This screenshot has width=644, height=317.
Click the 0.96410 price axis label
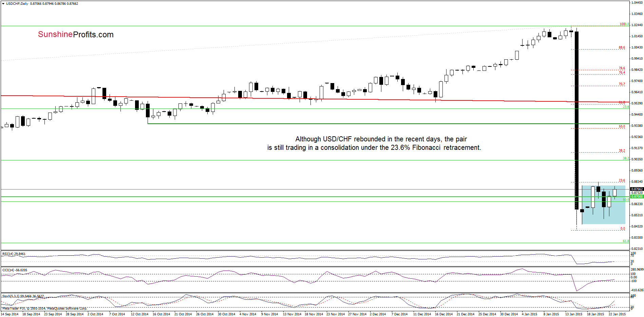[x=637, y=92]
